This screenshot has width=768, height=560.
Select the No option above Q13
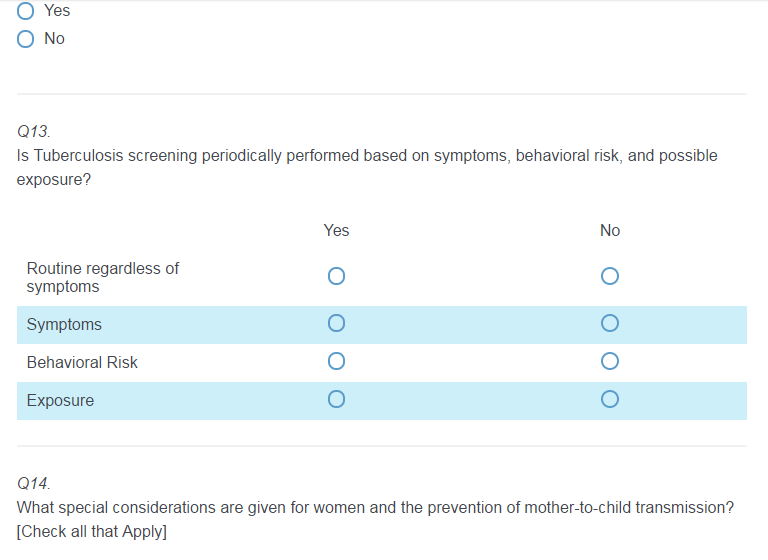point(26,39)
